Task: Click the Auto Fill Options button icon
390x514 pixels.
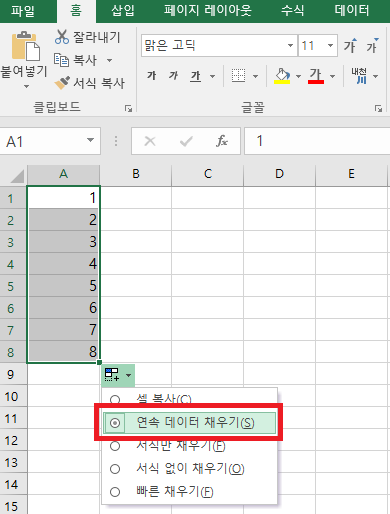Action: click(x=112, y=375)
